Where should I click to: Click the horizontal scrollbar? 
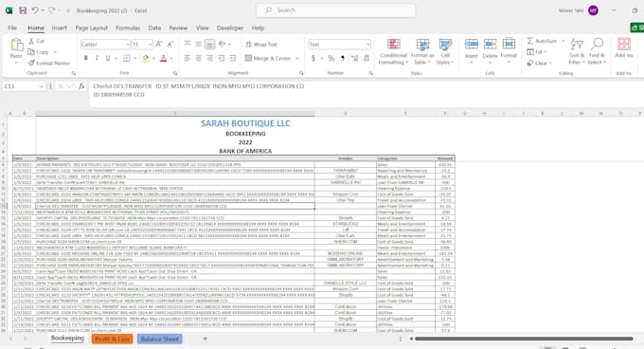tap(524, 339)
